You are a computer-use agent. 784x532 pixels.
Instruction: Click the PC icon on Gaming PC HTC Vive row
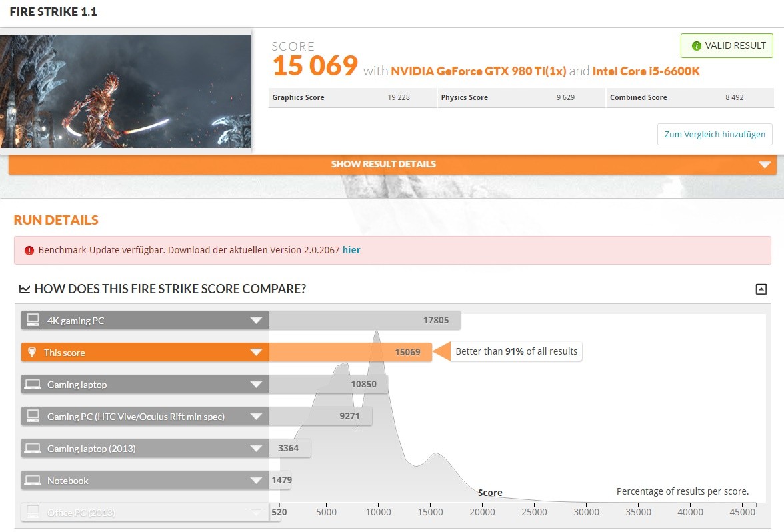tap(33, 416)
